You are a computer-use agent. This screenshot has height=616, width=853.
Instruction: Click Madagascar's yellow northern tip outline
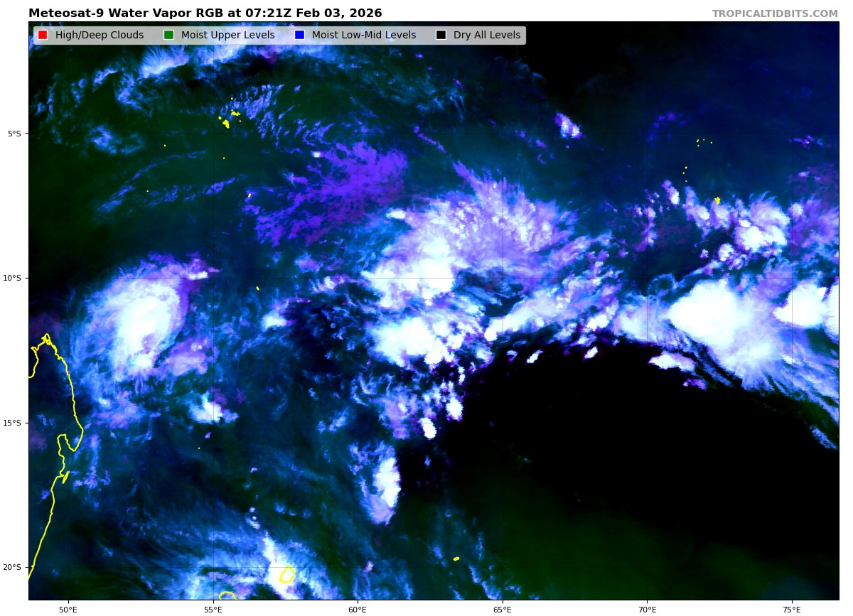[47, 338]
